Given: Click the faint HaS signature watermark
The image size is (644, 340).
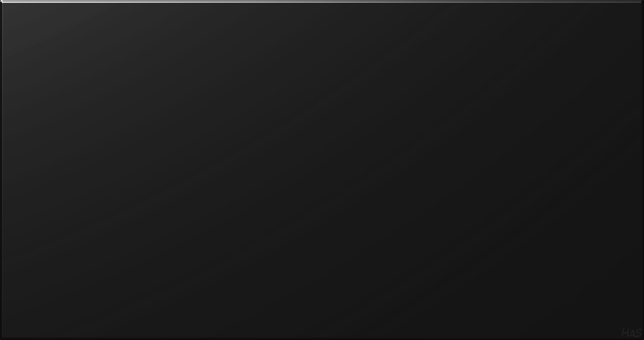Looking at the screenshot, I should click(x=631, y=333).
